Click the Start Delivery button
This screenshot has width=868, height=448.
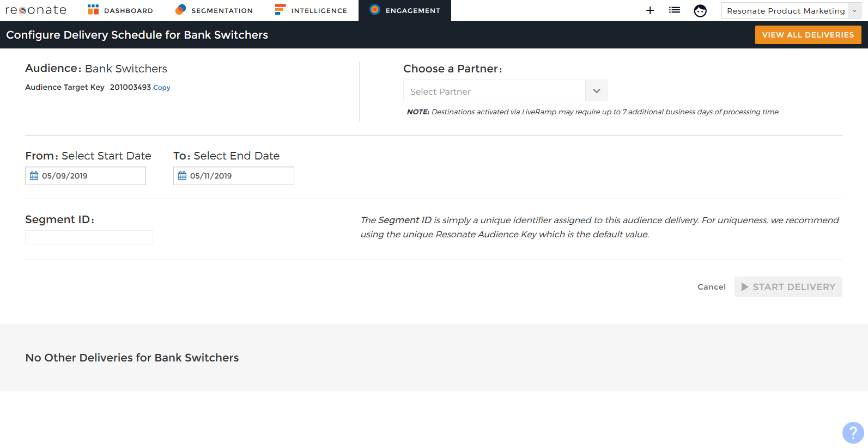(x=788, y=287)
